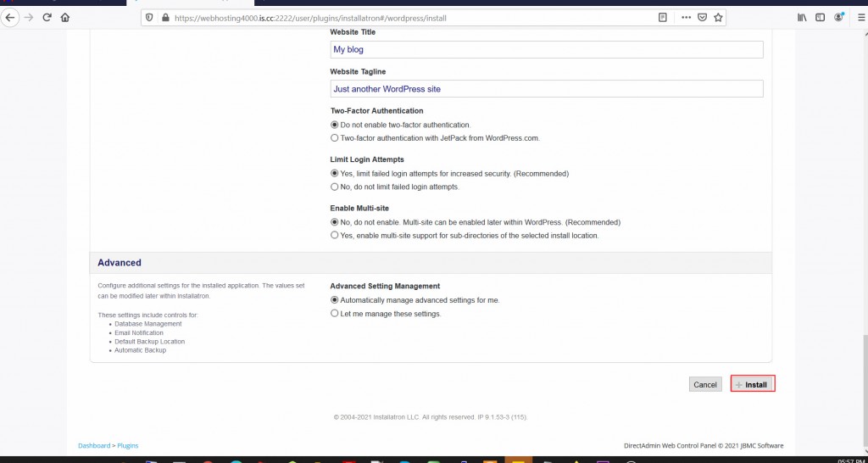868x463 pixels.
Task: Choose Yes, limit failed login attempts
Action: coord(334,174)
